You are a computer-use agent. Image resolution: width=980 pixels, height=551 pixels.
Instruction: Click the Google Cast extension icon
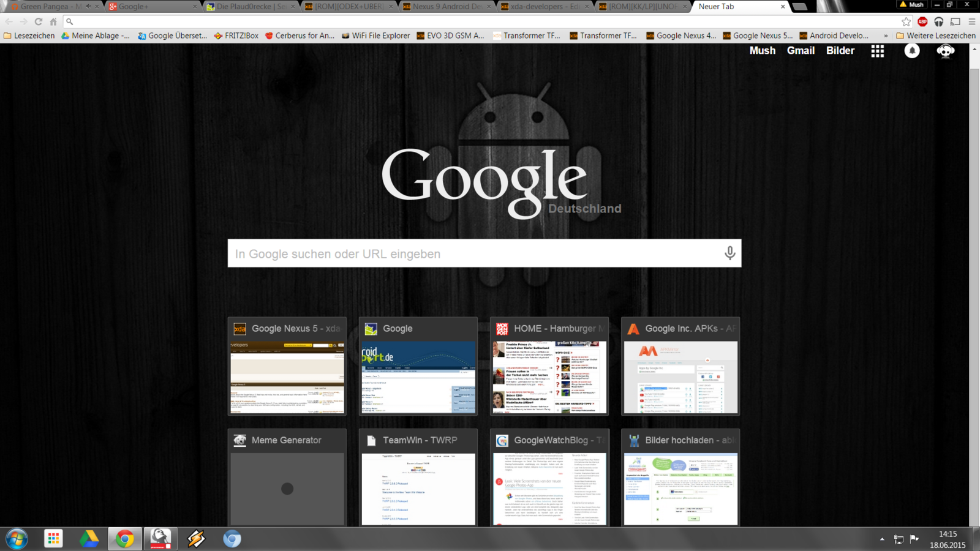(955, 21)
